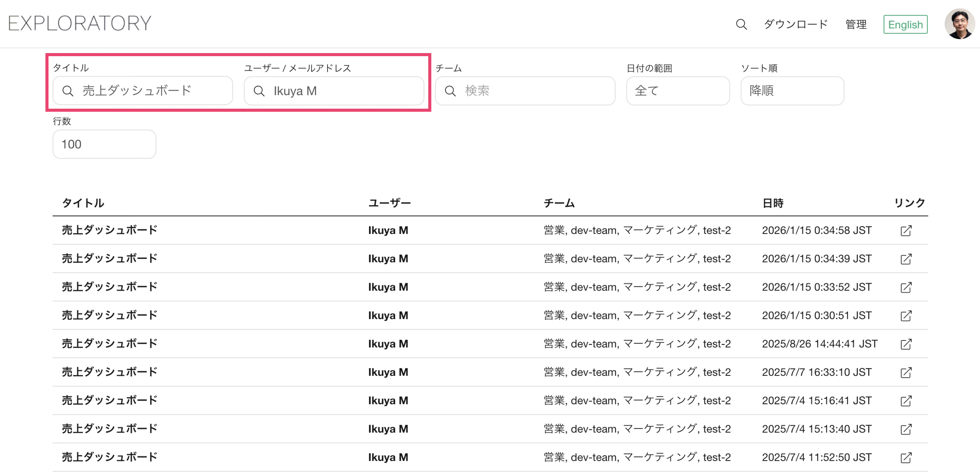Open the 行数 dropdown showing 100
980x474 pixels.
point(104,144)
